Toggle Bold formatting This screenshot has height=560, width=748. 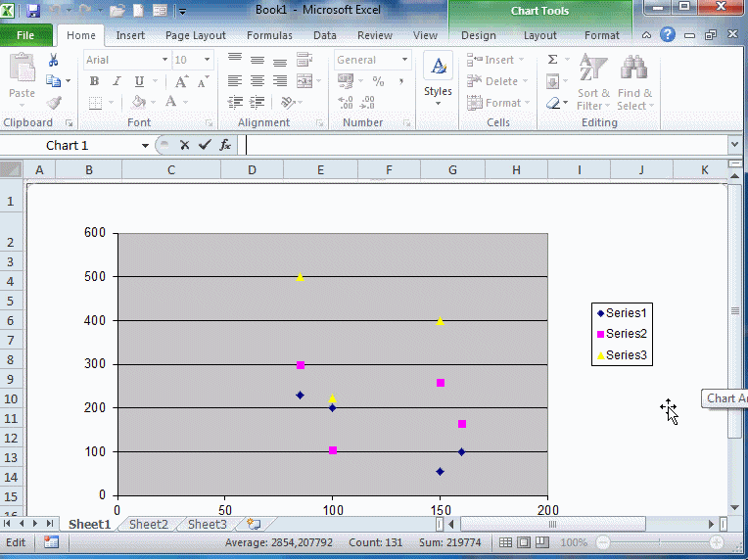pos(94,81)
